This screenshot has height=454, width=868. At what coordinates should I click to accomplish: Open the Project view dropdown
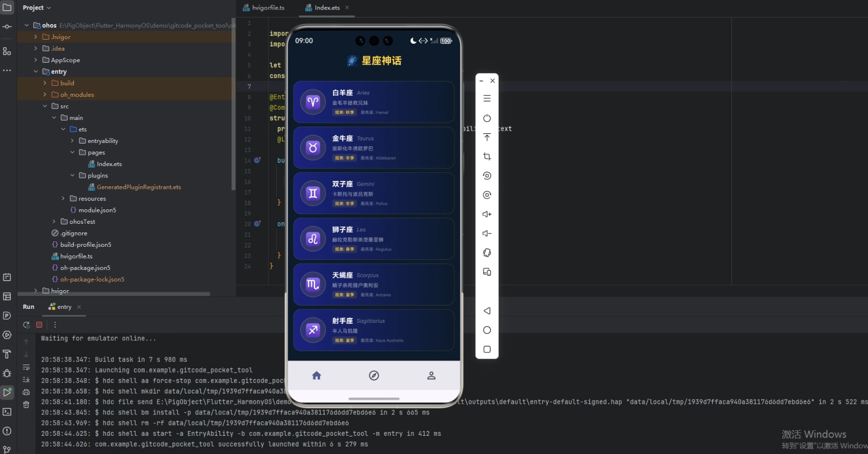click(x=37, y=7)
